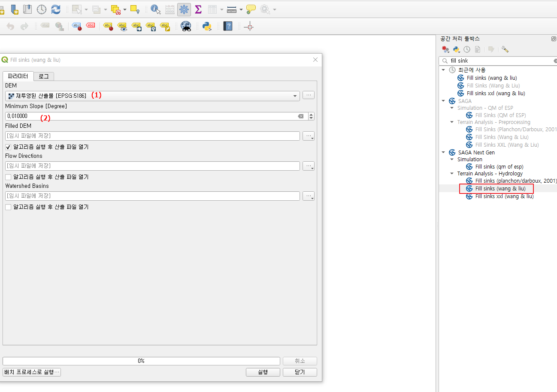Image resolution: width=557 pixels, height=392 pixels.
Task: Open Watershed Basins output options button
Action: click(309, 196)
